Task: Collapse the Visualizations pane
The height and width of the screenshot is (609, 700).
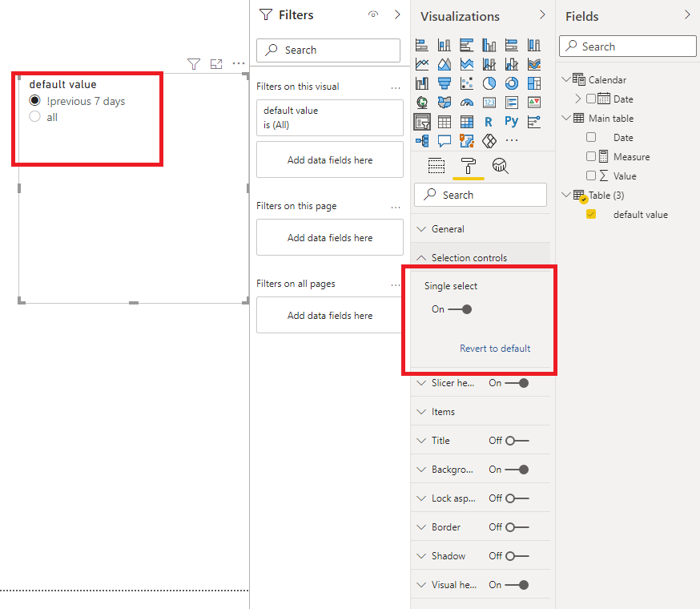Action: [x=542, y=14]
